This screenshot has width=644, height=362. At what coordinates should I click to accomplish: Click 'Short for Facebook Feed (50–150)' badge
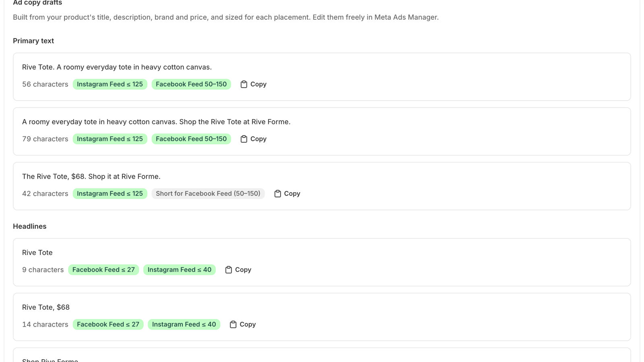(208, 193)
